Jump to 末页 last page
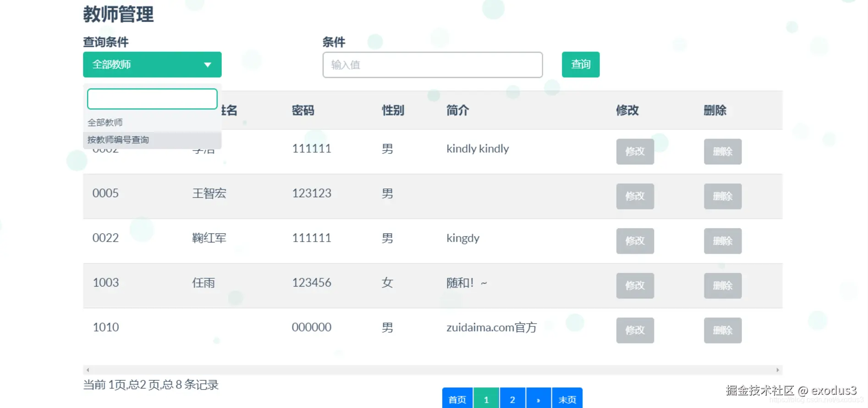 coord(567,399)
